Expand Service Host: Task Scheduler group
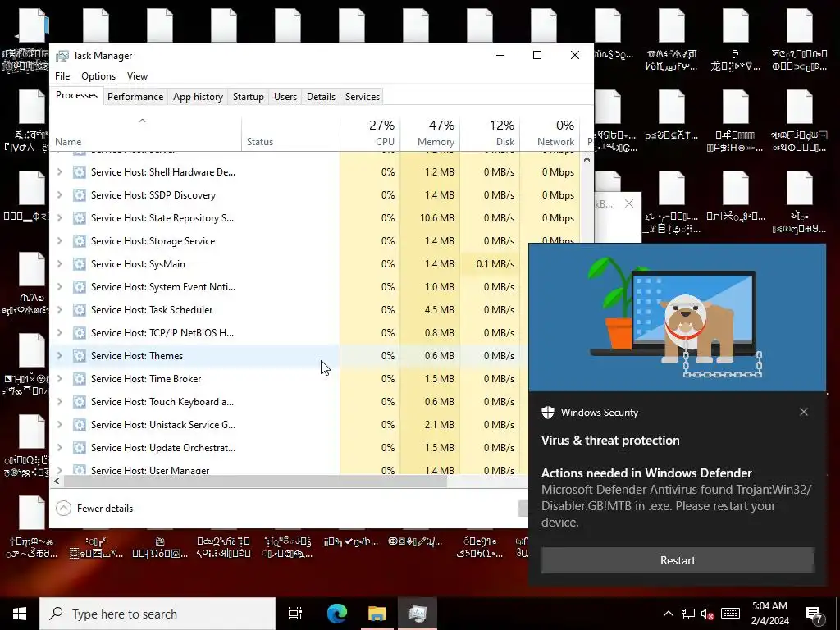 (x=59, y=310)
